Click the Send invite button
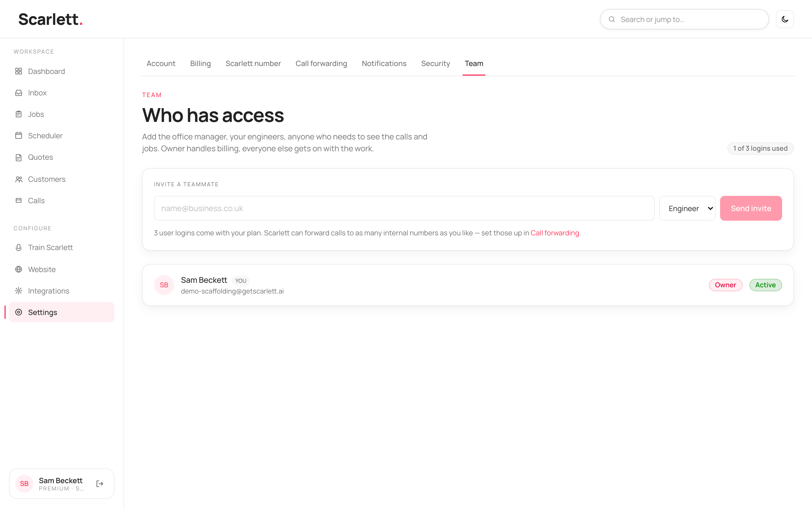 (x=751, y=208)
